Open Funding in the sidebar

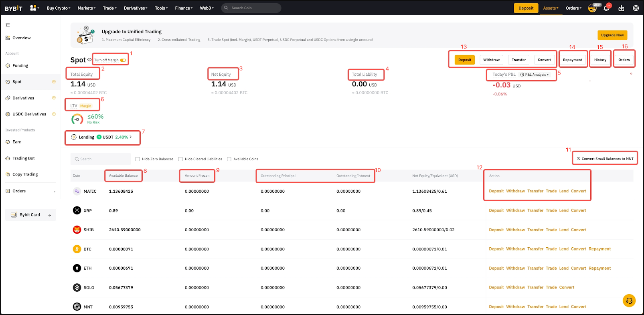(20, 66)
